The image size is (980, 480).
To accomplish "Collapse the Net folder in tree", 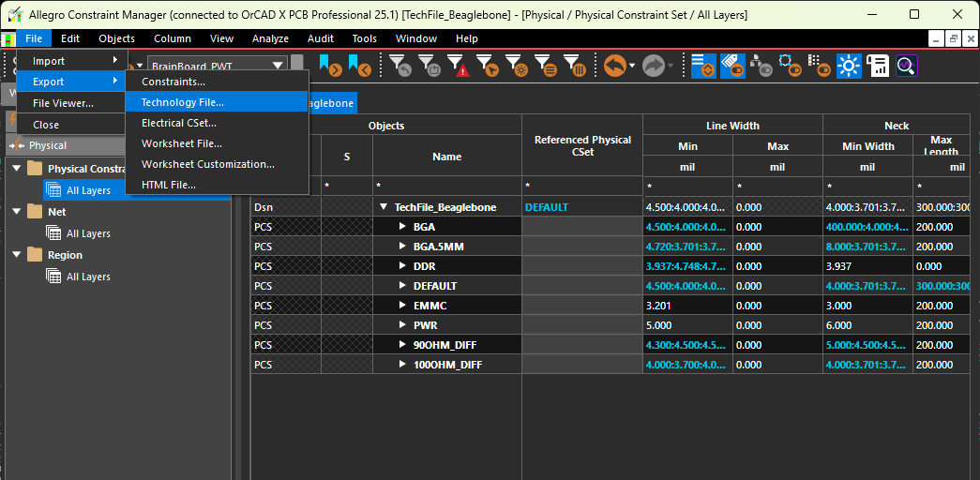I will click(16, 212).
